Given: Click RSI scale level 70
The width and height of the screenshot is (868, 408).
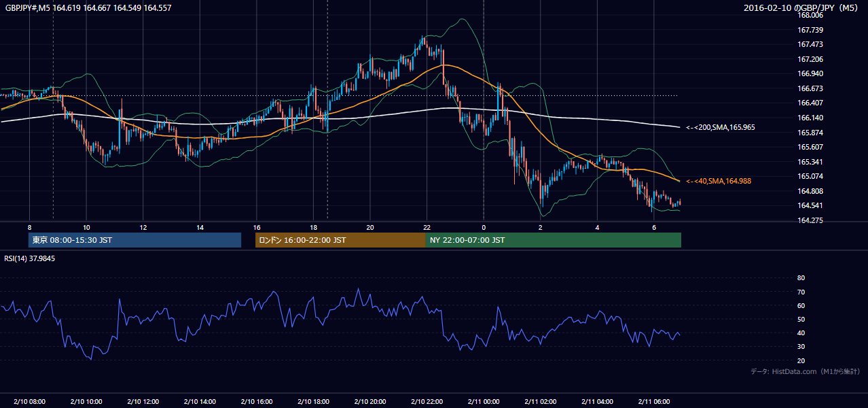Looking at the screenshot, I should point(801,292).
